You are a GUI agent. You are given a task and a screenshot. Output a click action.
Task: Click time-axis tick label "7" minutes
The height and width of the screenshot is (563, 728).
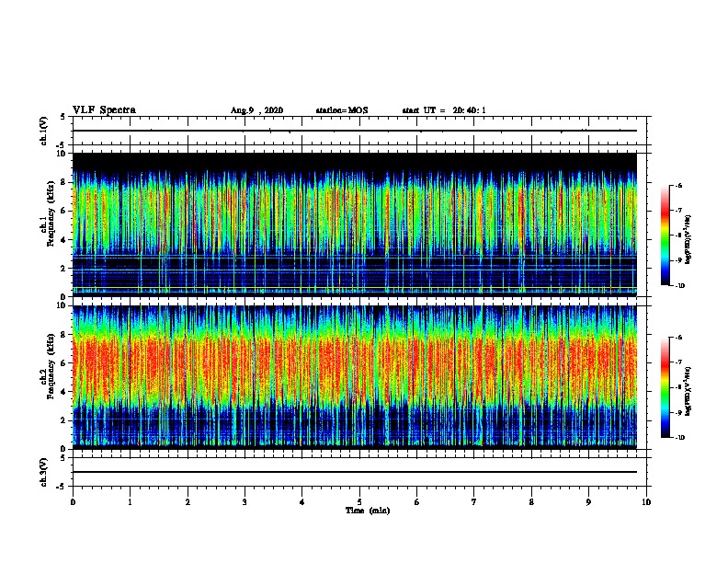(x=474, y=502)
